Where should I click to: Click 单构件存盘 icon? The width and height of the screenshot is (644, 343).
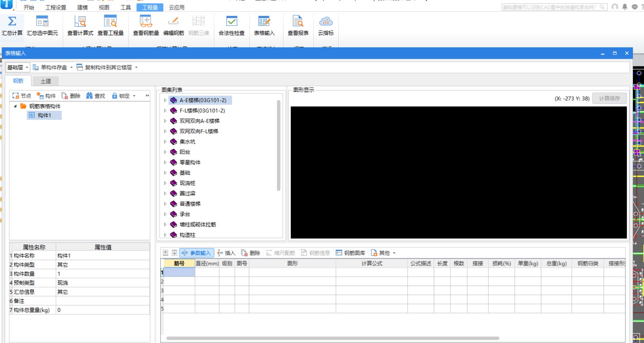tap(36, 67)
